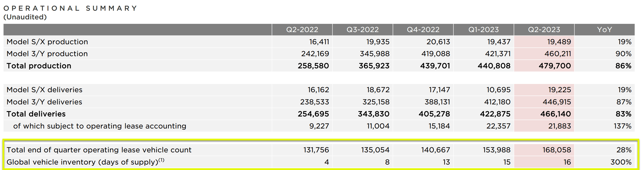Select the Q1-2023 column header
Image resolution: width=644 pixels, height=170 pixels.
point(483,30)
